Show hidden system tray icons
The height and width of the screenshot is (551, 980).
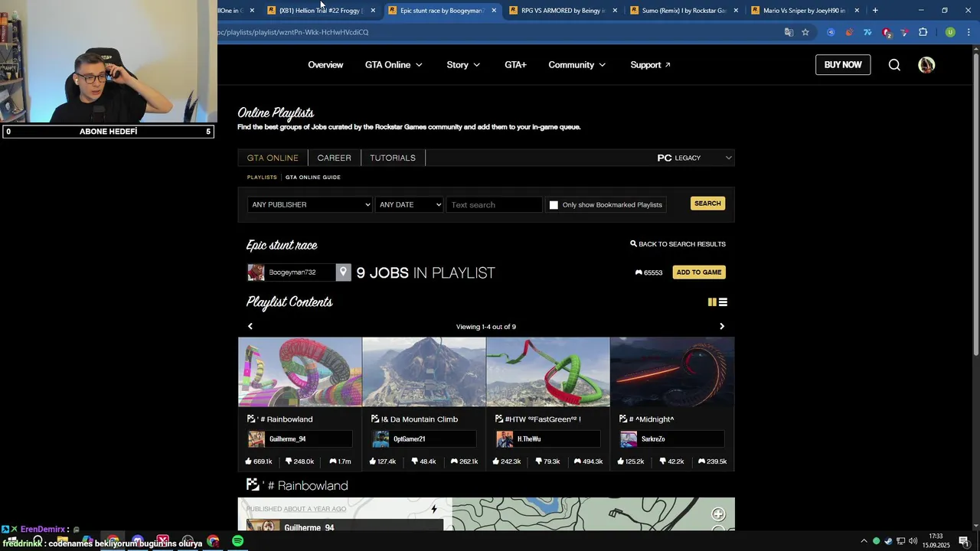coord(864,541)
